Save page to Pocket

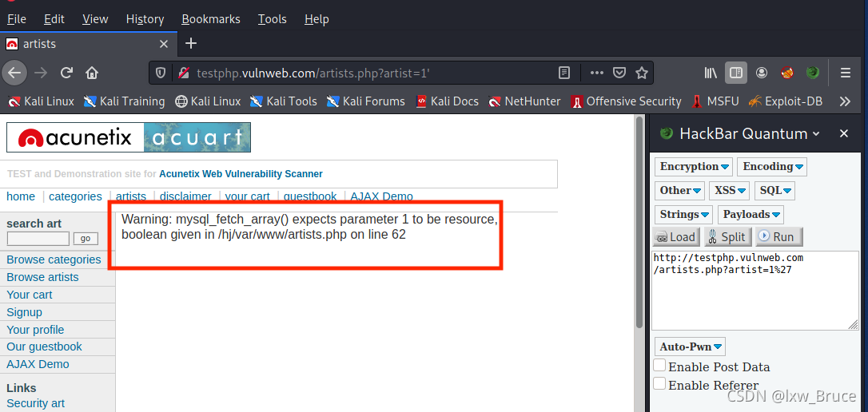[619, 73]
